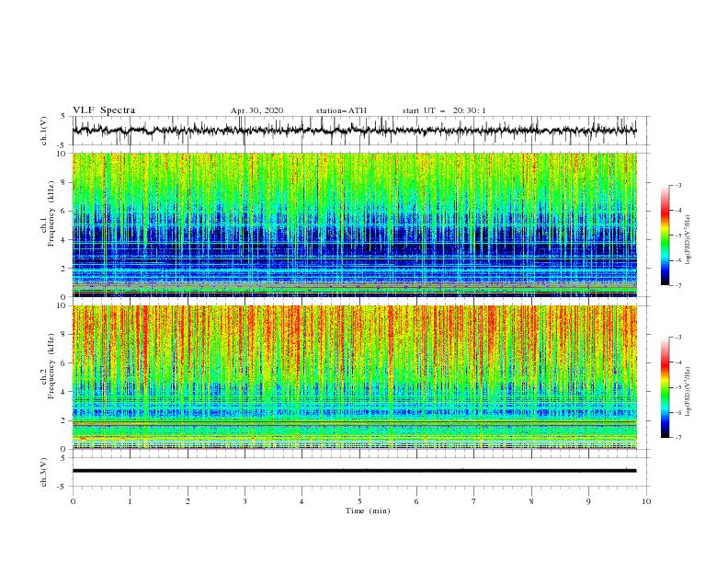The width and height of the screenshot is (728, 563).
Task: Click the time axis tick label '5'
Action: (x=359, y=501)
